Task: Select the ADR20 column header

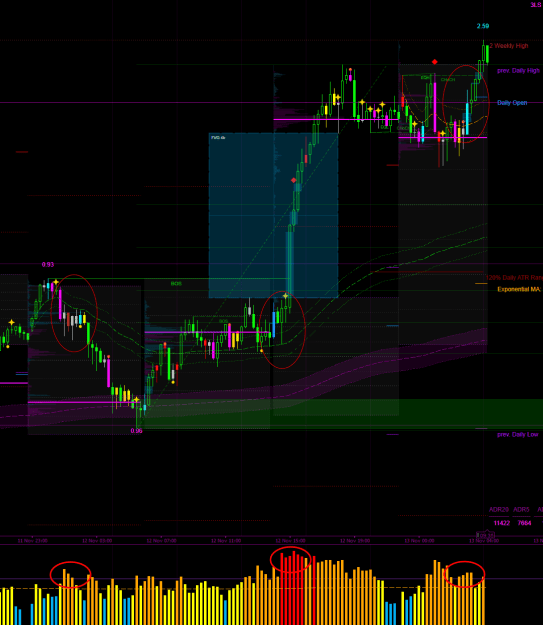Action: click(499, 510)
